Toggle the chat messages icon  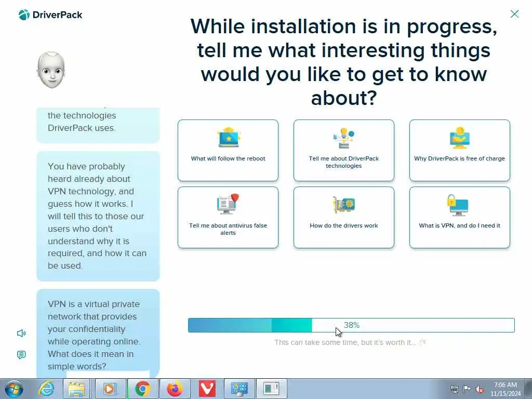pyautogui.click(x=21, y=355)
